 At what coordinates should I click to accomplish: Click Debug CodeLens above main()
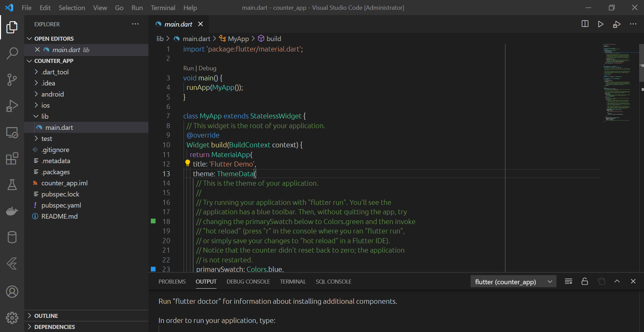pyautogui.click(x=207, y=68)
